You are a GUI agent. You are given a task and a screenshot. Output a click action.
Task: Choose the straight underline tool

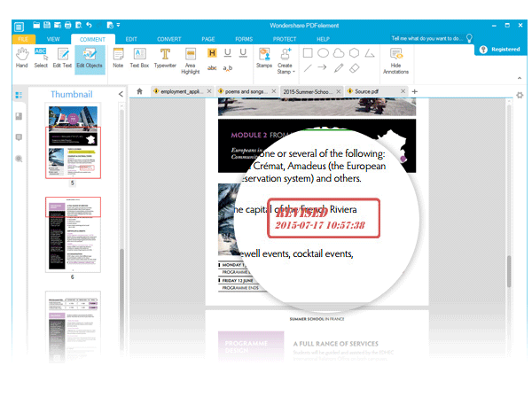[228, 53]
